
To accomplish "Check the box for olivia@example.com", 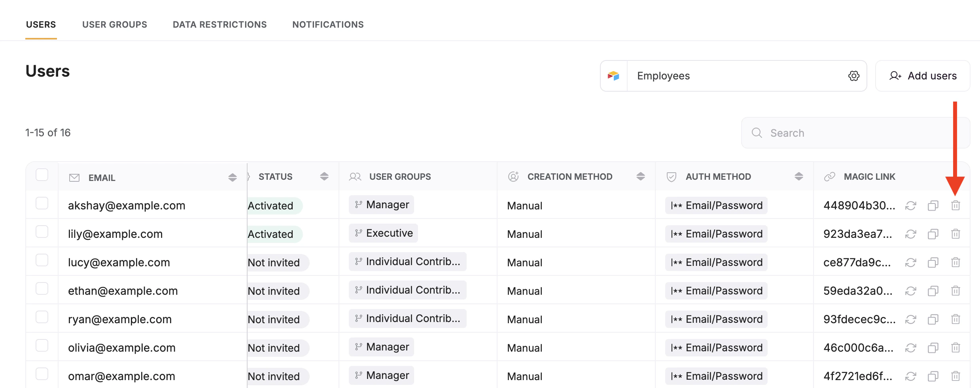I will (x=42, y=345).
